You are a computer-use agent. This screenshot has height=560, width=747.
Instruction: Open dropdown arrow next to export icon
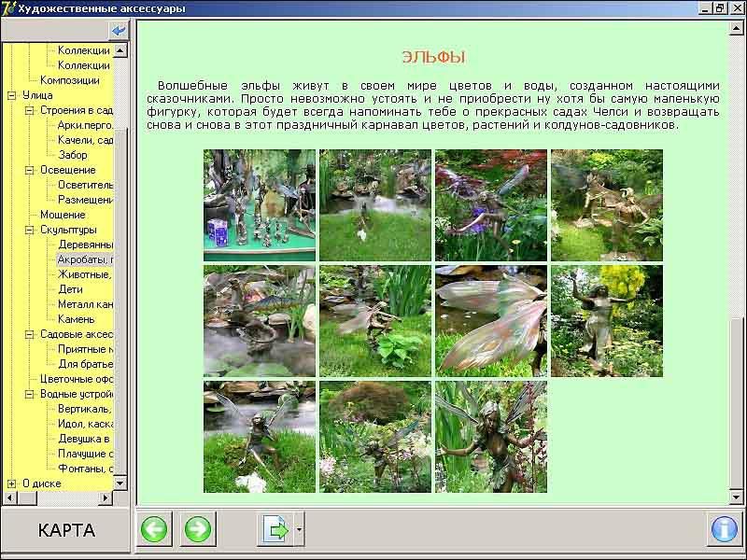tap(299, 530)
